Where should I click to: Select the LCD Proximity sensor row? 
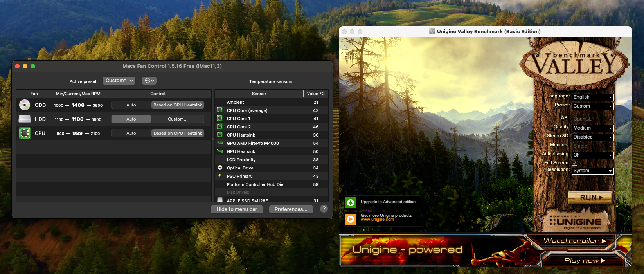tap(272, 160)
